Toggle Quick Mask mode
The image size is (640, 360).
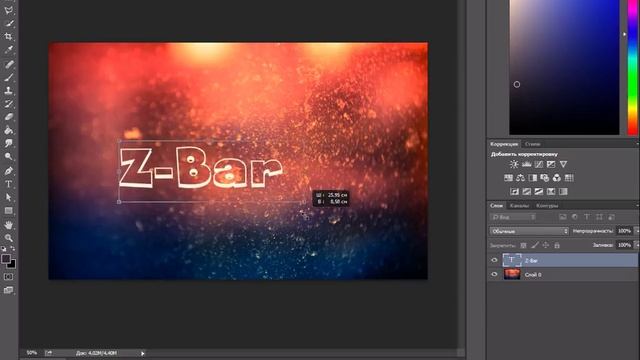pyautogui.click(x=8, y=277)
